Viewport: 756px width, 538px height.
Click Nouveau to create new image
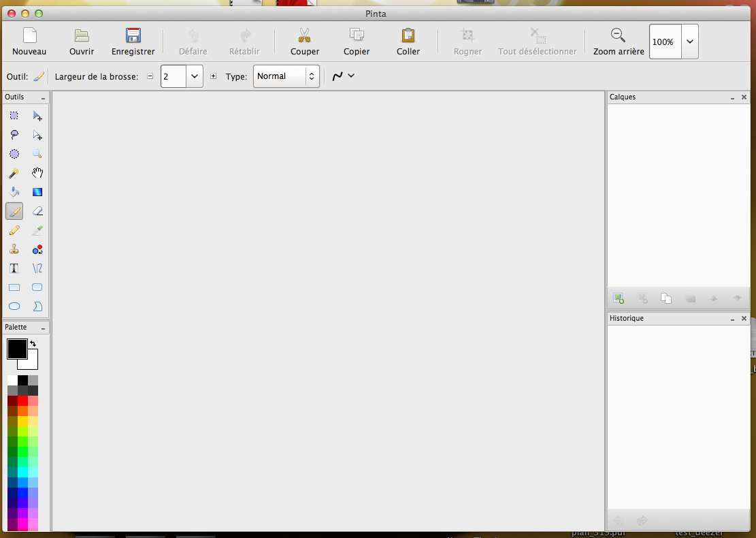tap(29, 42)
